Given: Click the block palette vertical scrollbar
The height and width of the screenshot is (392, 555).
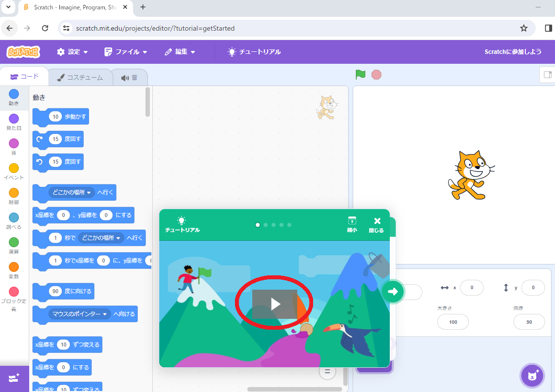Looking at the screenshot, I should [147, 102].
